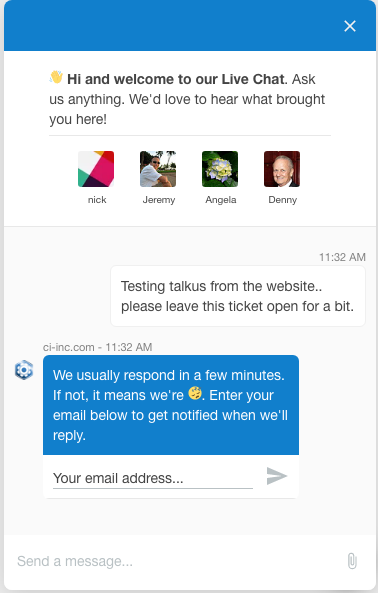The height and width of the screenshot is (593, 378).
Task: Click the 'ci-inc.com - 11:32 AM' sender label
Action: pyautogui.click(x=98, y=347)
